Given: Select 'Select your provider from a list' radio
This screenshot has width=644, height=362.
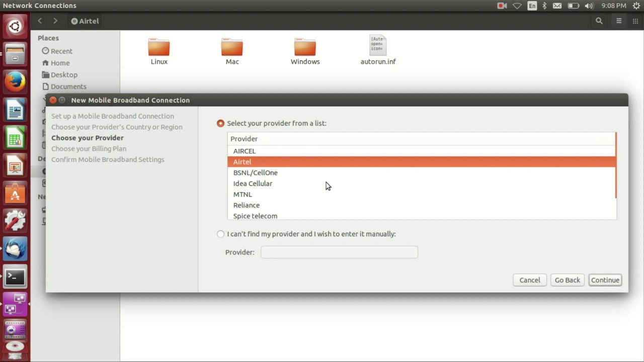Looking at the screenshot, I should [x=220, y=123].
